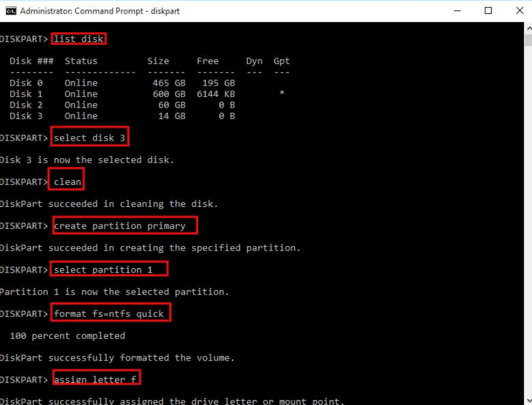Click the scrollbar up arrow

coord(528,29)
